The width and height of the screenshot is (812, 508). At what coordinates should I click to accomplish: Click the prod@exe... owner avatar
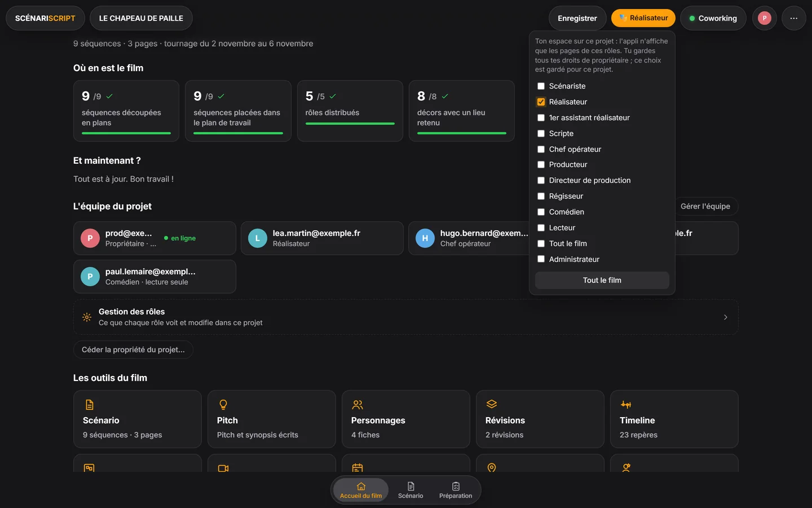click(90, 238)
